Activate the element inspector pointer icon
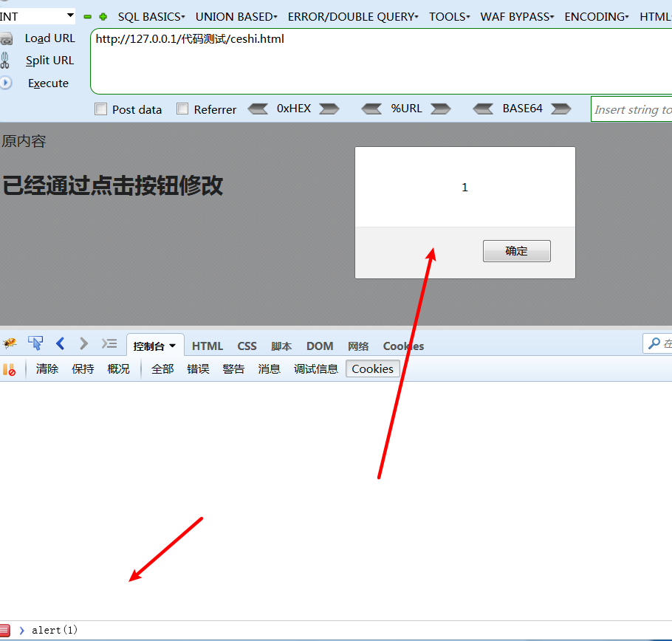The height and width of the screenshot is (641, 672). pyautogui.click(x=35, y=343)
